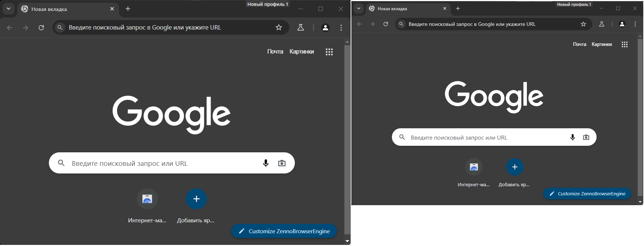Click the forward arrow in the right window
Screen dimensions: 644x246
[372, 24]
